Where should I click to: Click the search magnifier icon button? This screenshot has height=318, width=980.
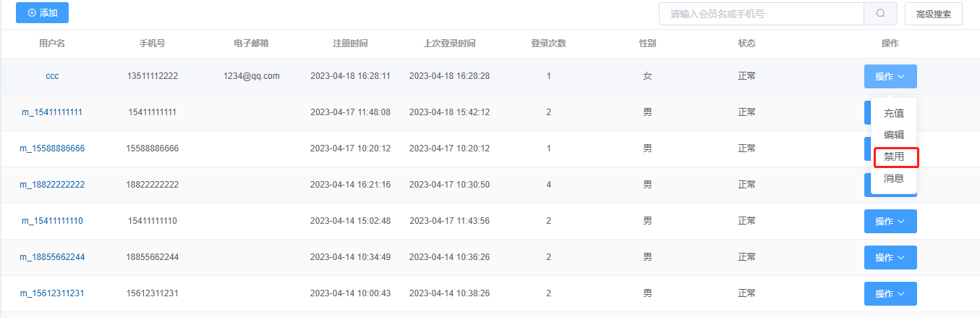point(880,13)
